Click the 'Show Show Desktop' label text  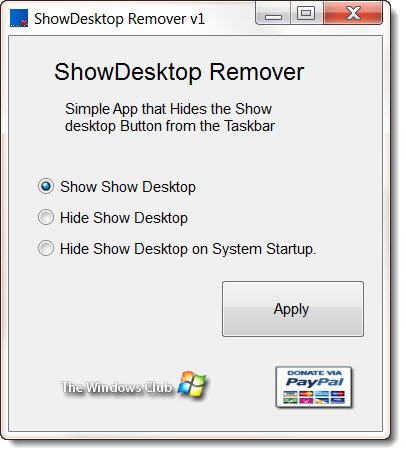[x=128, y=187]
